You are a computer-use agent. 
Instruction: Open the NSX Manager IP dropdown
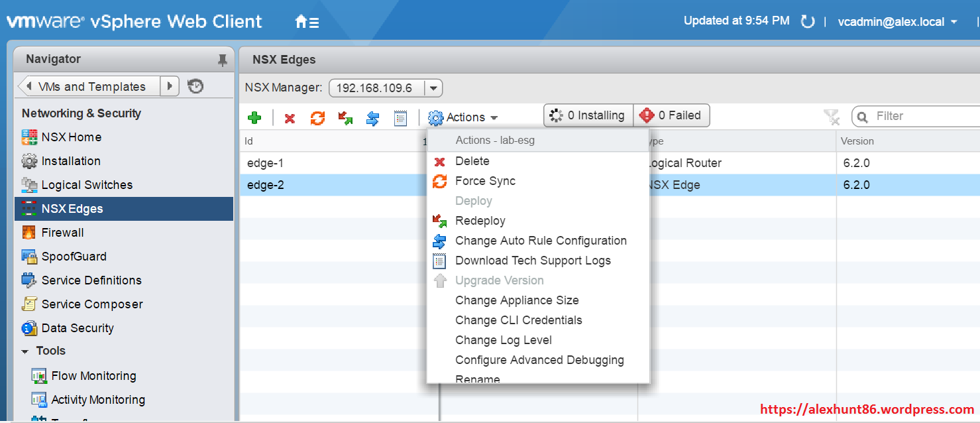pos(433,88)
